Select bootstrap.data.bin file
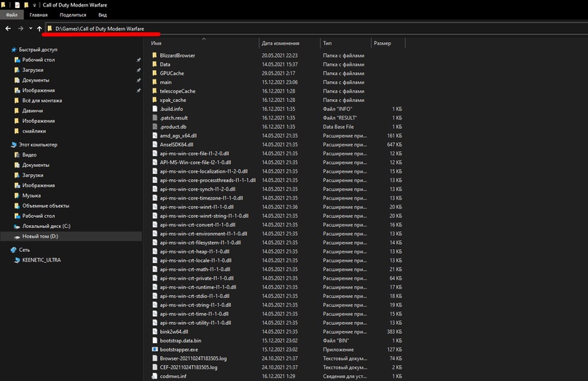The width and height of the screenshot is (588, 381). click(181, 340)
